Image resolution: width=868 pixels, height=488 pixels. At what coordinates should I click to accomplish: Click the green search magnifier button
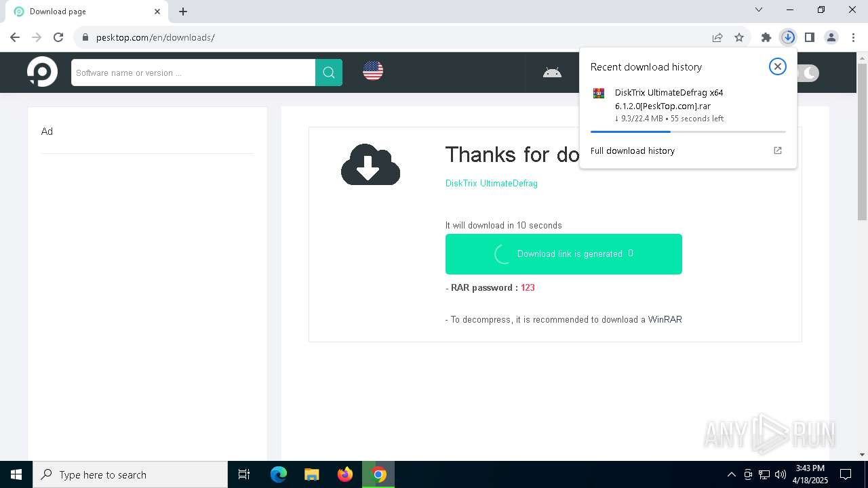(329, 73)
